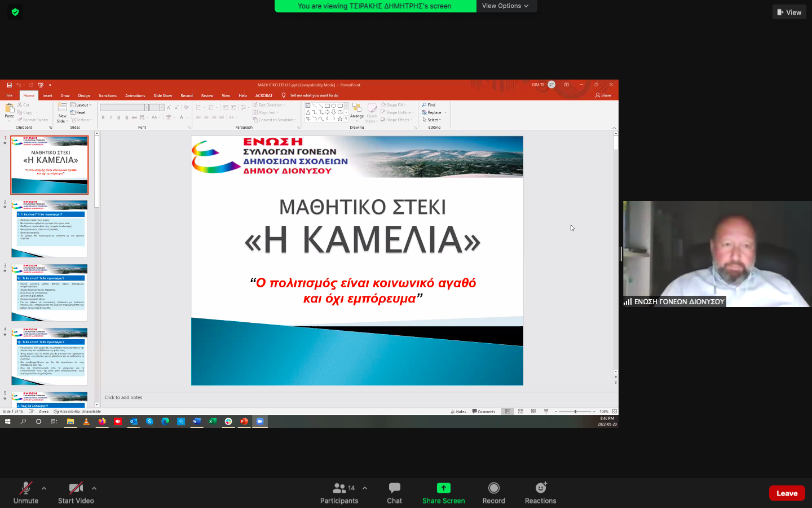
Task: Click the Clear All Formatting icon
Action: (x=186, y=107)
